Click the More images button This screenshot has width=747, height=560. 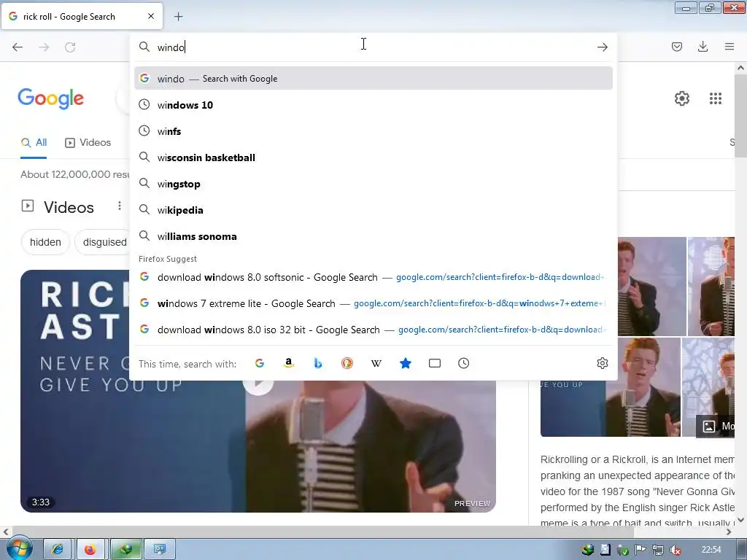pyautogui.click(x=716, y=426)
